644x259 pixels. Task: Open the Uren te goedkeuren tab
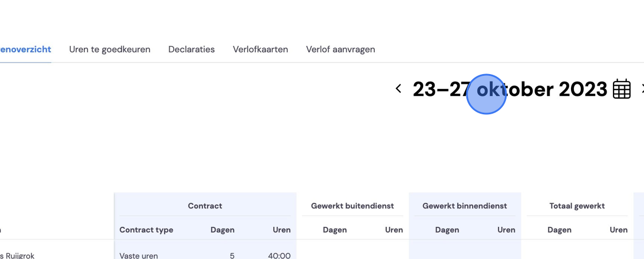[110, 49]
